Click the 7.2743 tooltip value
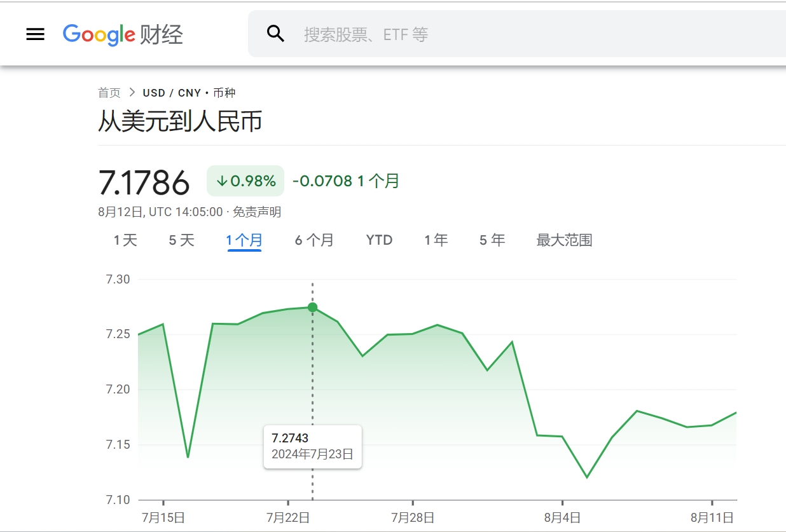Viewport: 786px width, 532px height. tap(290, 439)
